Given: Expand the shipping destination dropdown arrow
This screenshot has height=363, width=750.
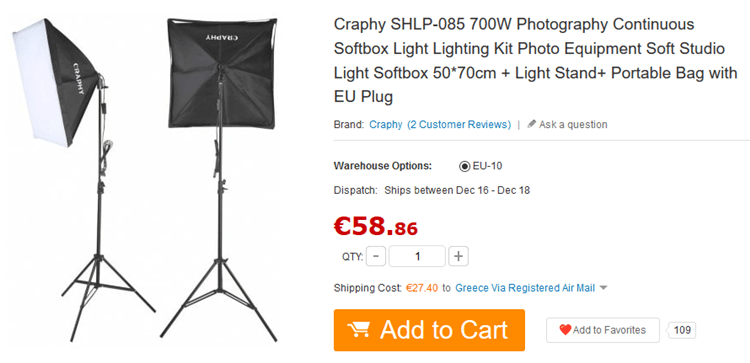Looking at the screenshot, I should 603,288.
